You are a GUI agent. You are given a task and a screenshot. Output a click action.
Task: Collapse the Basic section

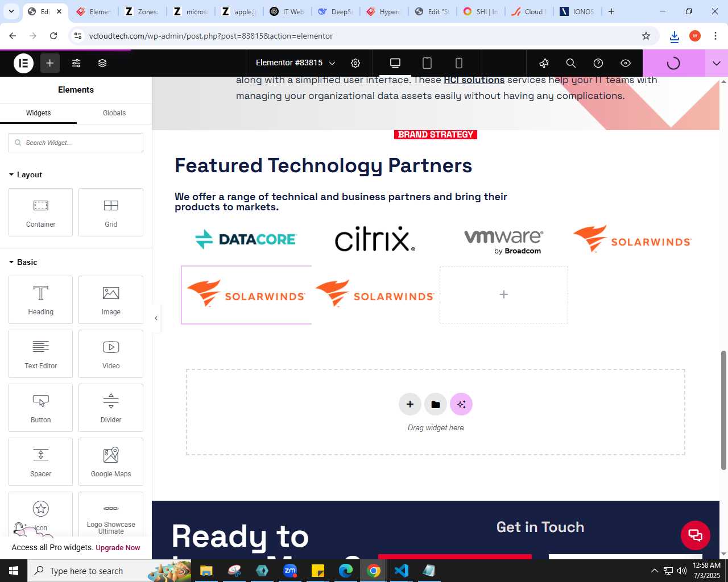[x=23, y=262]
